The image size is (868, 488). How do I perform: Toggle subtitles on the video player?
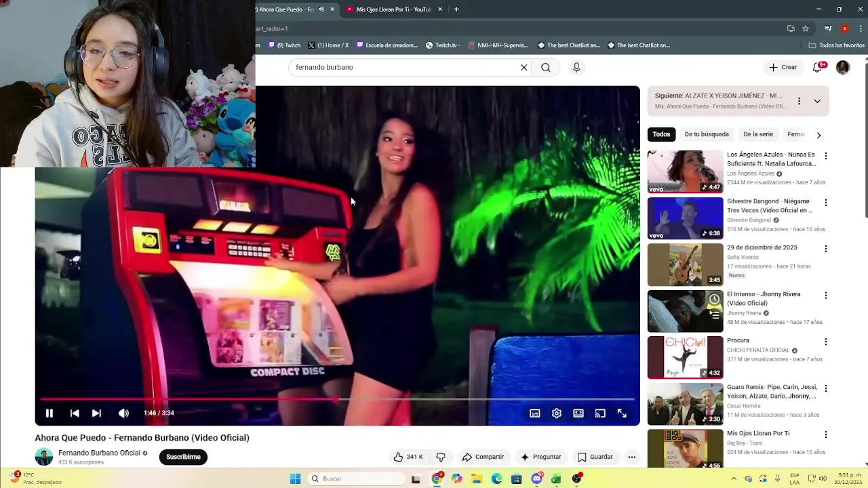(535, 413)
